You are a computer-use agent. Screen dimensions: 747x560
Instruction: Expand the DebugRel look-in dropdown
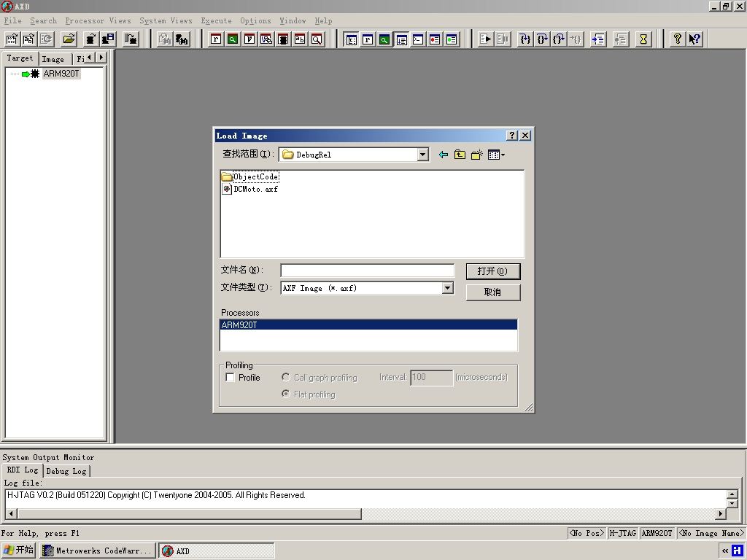pos(422,155)
